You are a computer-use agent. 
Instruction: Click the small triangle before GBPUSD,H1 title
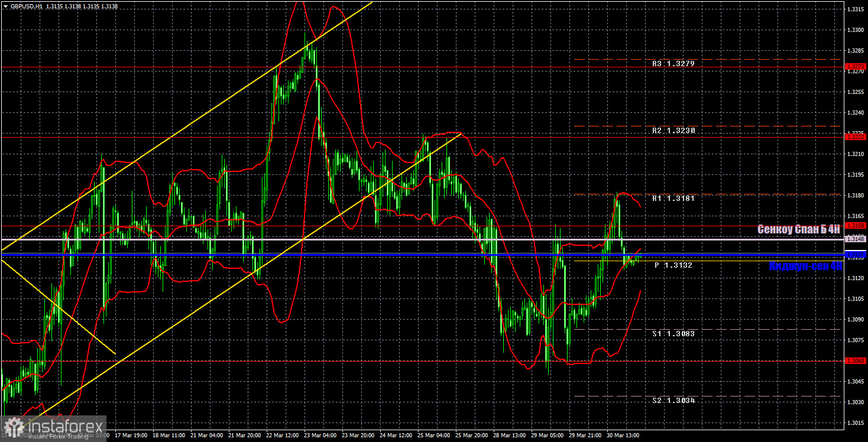[5, 6]
